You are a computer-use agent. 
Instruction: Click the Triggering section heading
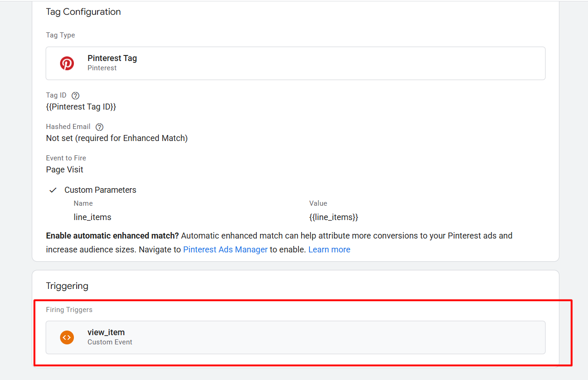67,286
